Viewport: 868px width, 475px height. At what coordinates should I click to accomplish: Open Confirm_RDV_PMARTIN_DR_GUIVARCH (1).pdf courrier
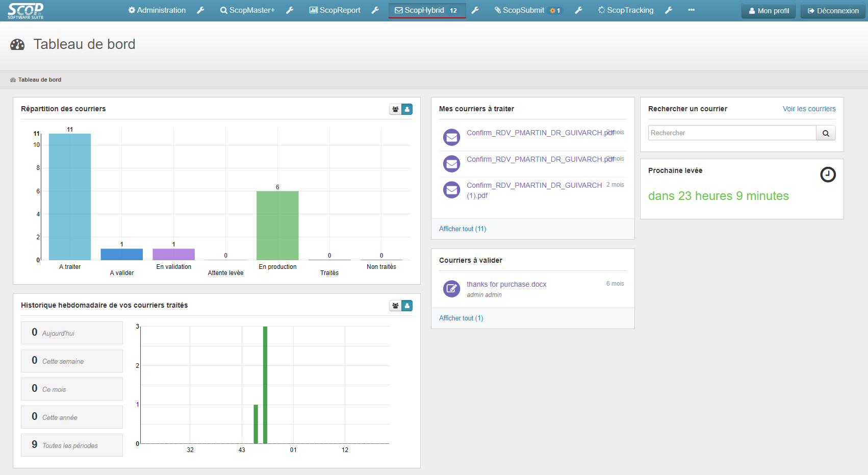(x=534, y=190)
